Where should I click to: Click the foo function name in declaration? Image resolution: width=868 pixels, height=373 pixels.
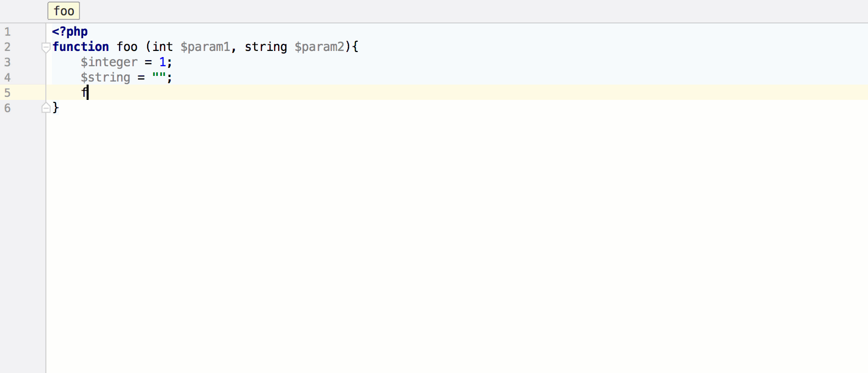pyautogui.click(x=127, y=47)
